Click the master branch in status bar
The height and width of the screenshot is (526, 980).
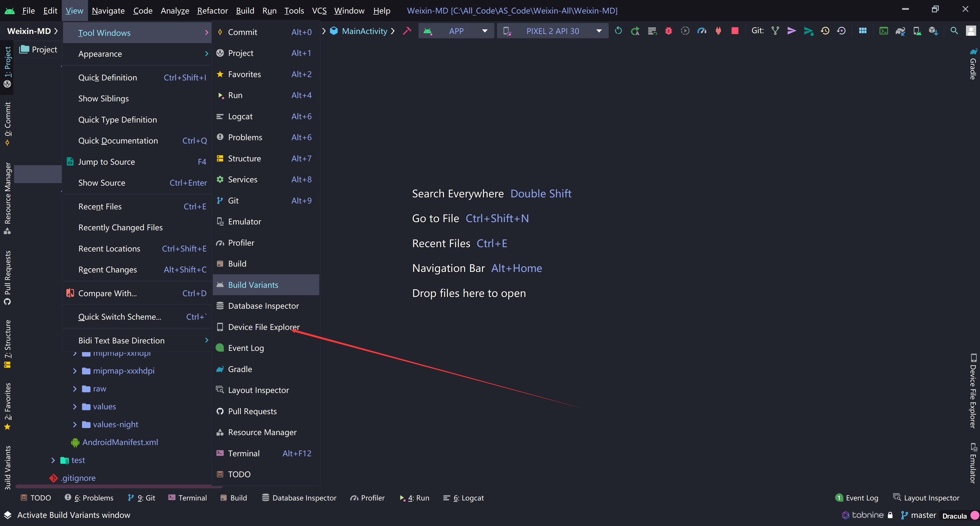pyautogui.click(x=919, y=515)
